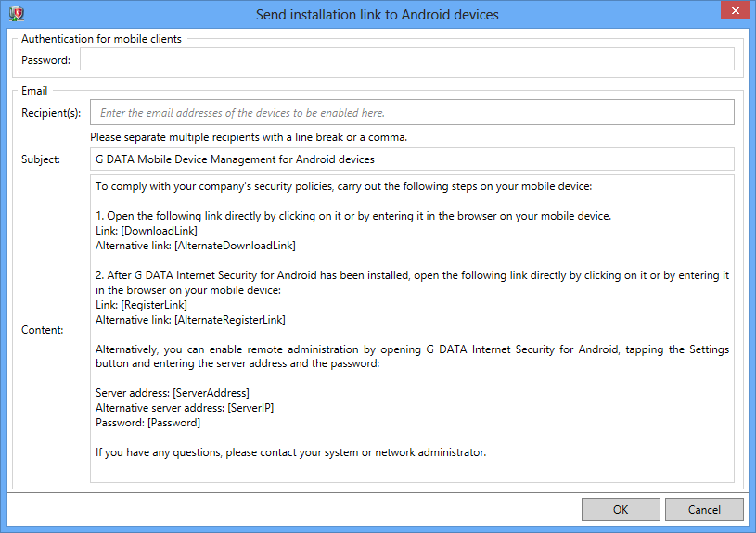
Task: Place cursor at [RegisterLink] placeholder
Action: coord(154,305)
